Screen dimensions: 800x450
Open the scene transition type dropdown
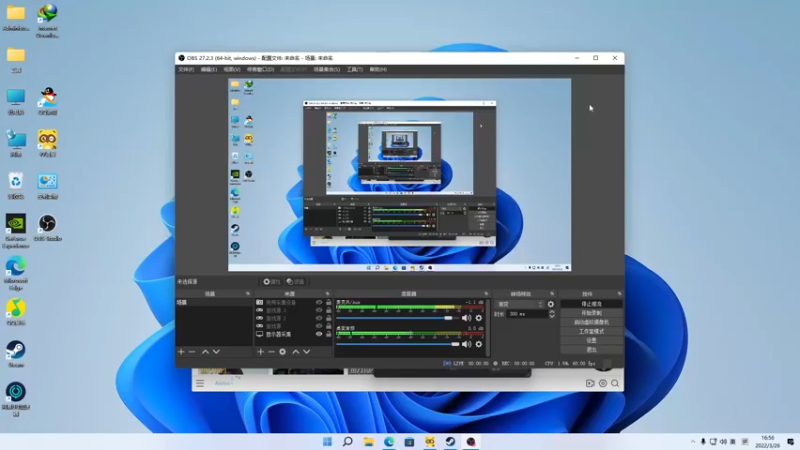[x=519, y=304]
